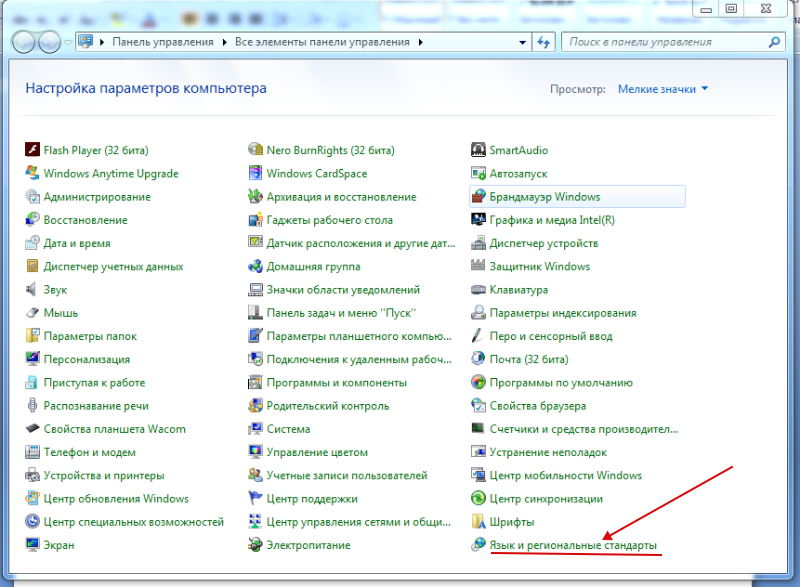Open Приступая к работе link
Viewport: 800px width, 587px height.
(x=94, y=382)
